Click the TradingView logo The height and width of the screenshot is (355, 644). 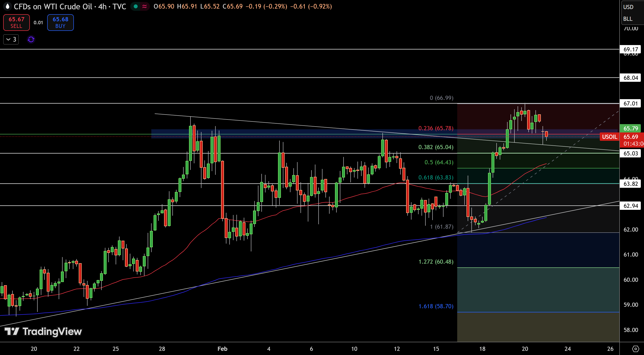[x=43, y=331]
